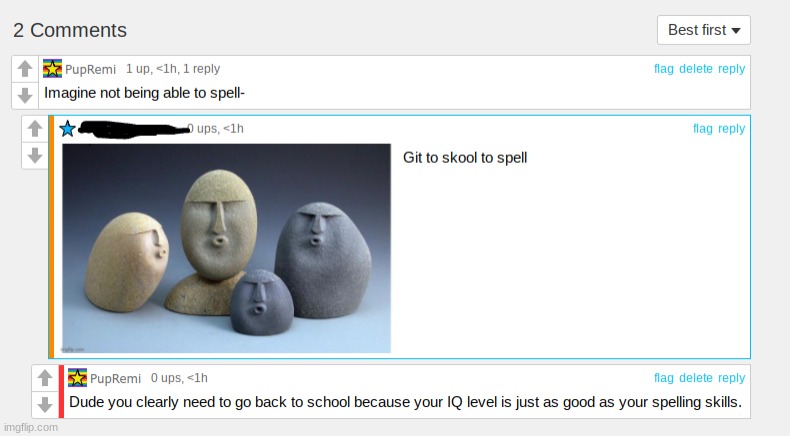Open the 'Best first' sort dropdown
Viewport: 790px width, 436px height.
pos(703,30)
